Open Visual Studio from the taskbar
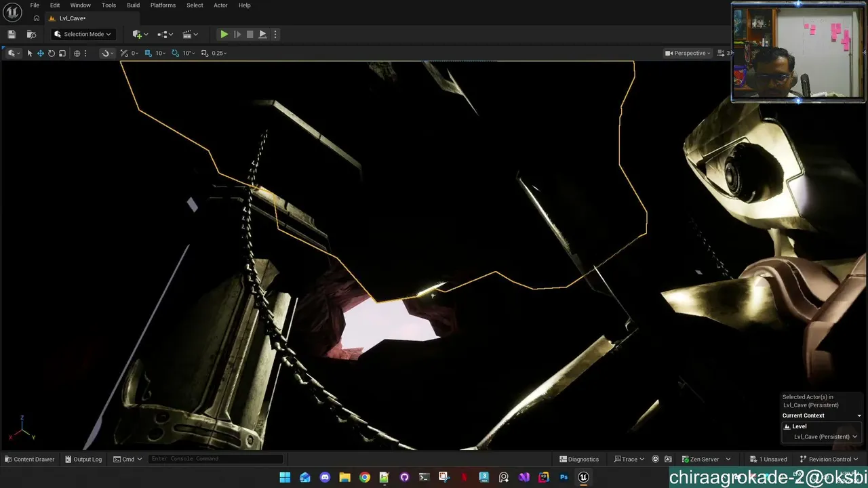 524,477
